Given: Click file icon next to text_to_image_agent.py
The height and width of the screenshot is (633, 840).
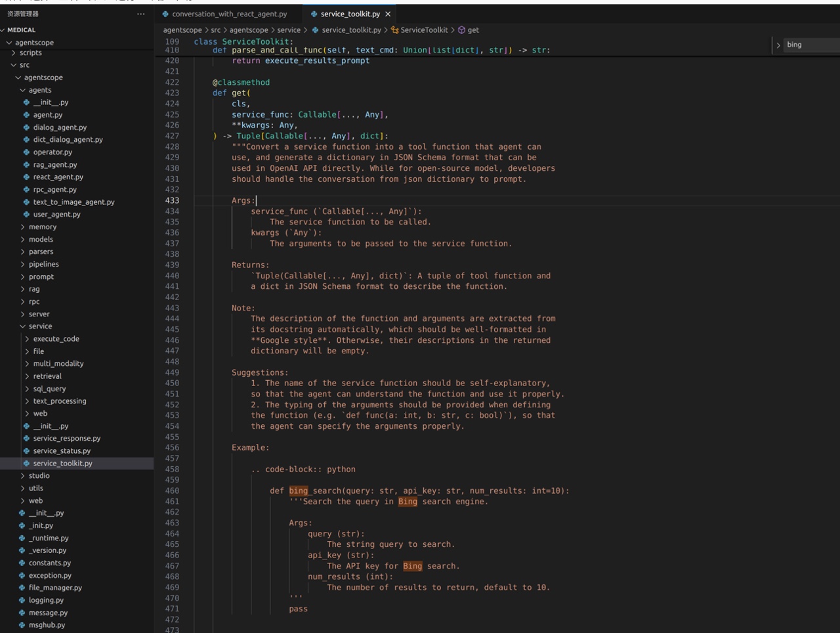Looking at the screenshot, I should tap(26, 202).
